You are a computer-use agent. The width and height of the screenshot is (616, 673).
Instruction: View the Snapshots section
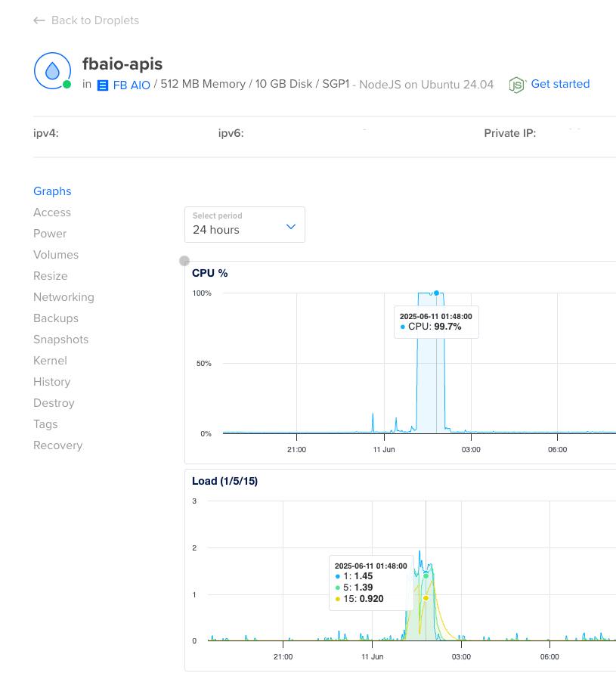(x=61, y=339)
